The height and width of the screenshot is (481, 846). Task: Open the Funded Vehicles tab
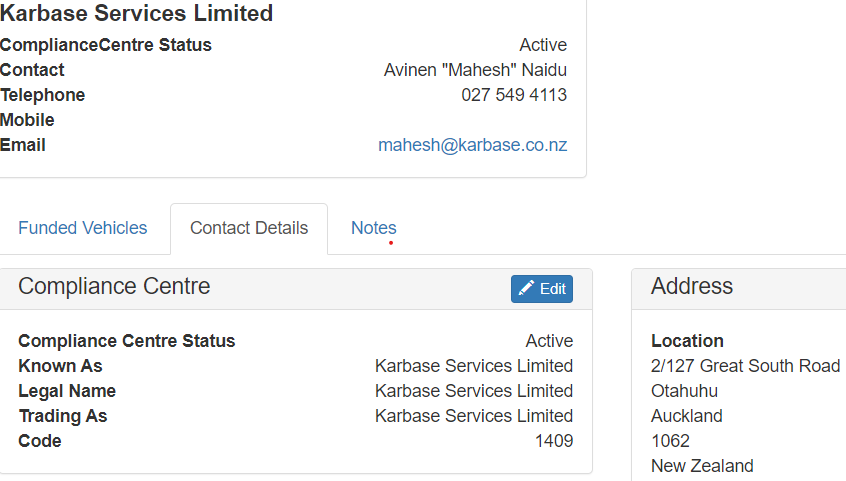click(x=83, y=228)
